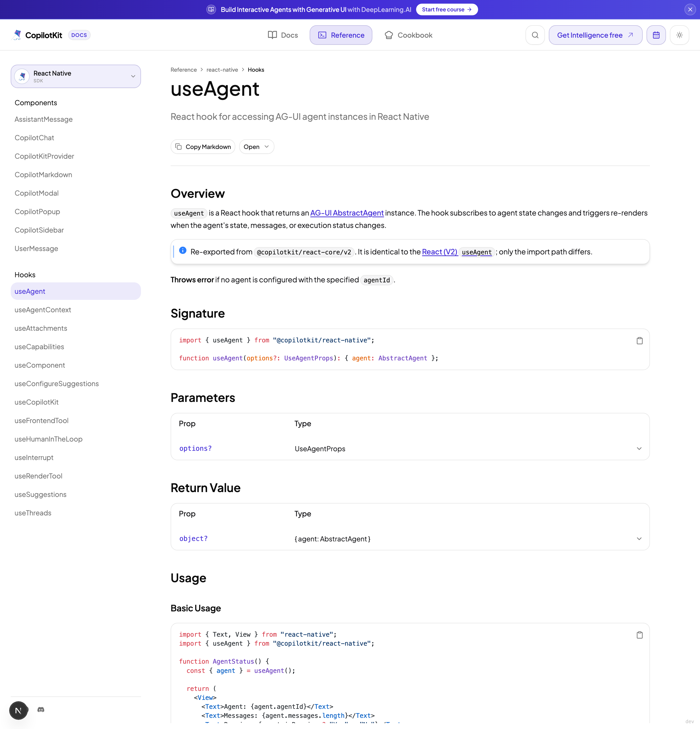Image resolution: width=700 pixels, height=729 pixels.
Task: Copy Basic Usage code via clipboard icon
Action: click(x=639, y=635)
